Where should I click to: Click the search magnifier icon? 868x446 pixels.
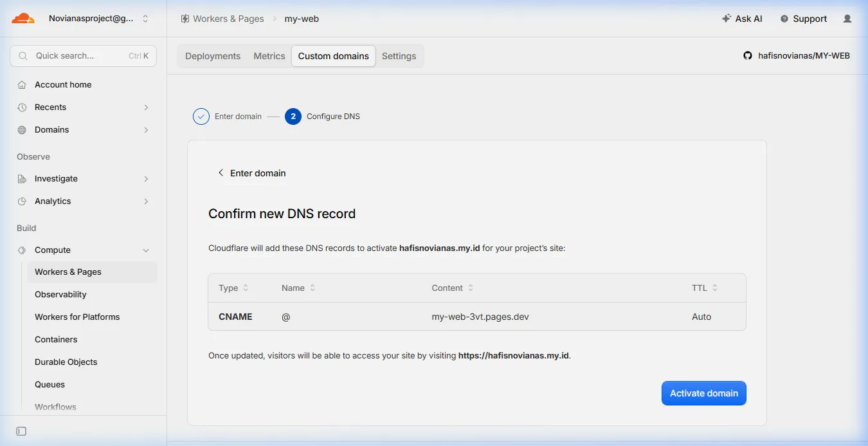(23, 56)
